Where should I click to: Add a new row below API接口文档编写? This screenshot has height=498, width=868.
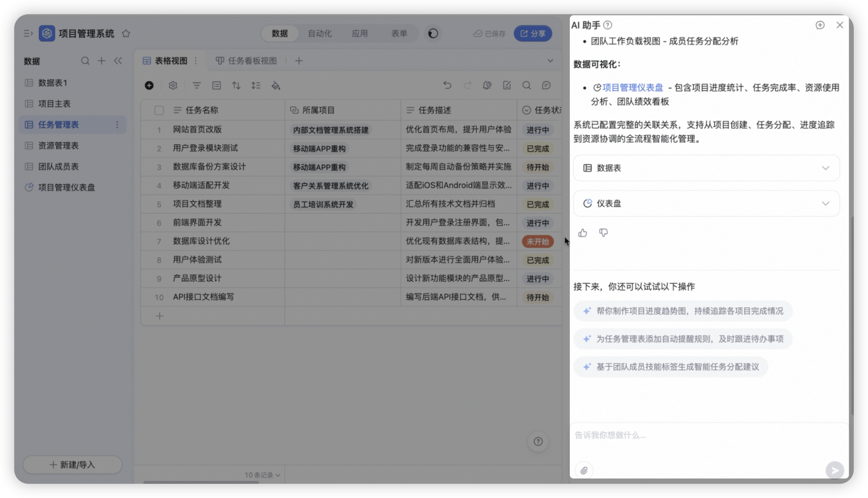pyautogui.click(x=160, y=316)
